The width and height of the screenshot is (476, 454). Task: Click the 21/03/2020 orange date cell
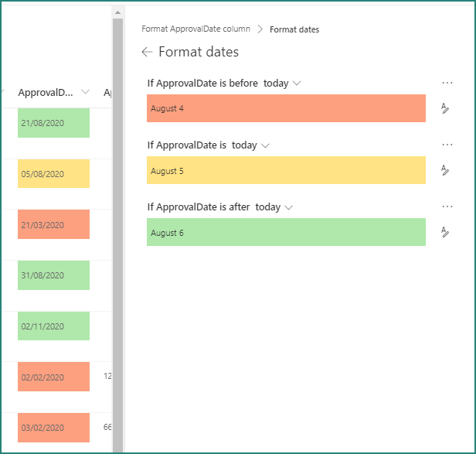[53, 224]
